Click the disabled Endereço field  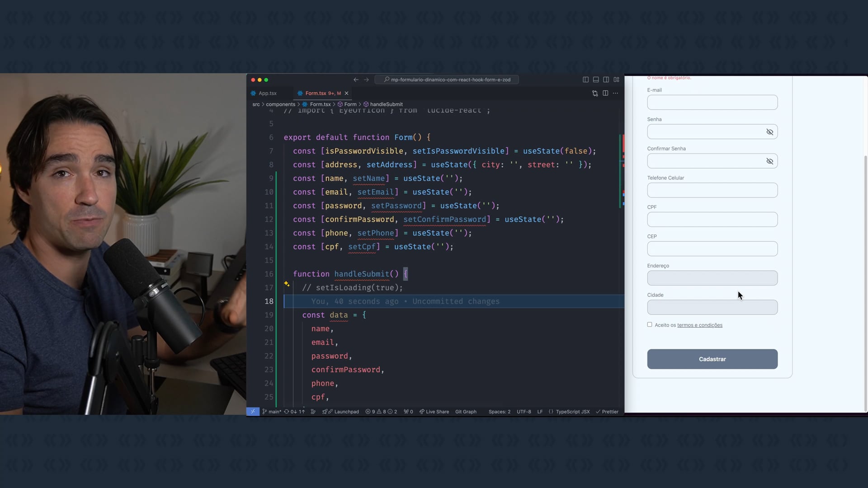tap(712, 278)
